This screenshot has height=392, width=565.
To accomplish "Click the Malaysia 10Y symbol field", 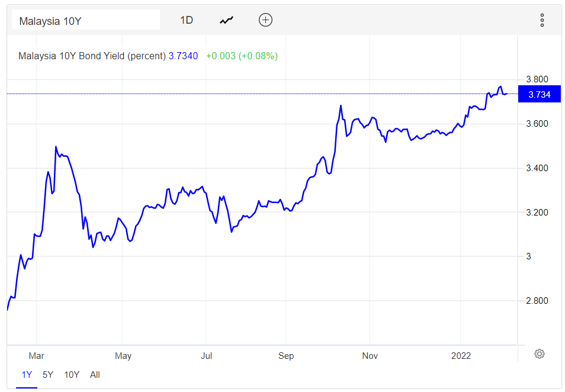I will click(86, 20).
